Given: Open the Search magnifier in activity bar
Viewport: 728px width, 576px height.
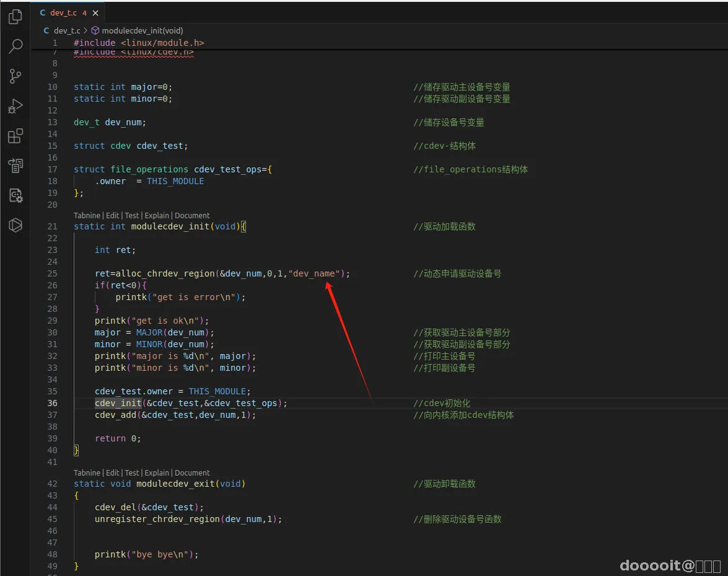Looking at the screenshot, I should pos(15,47).
